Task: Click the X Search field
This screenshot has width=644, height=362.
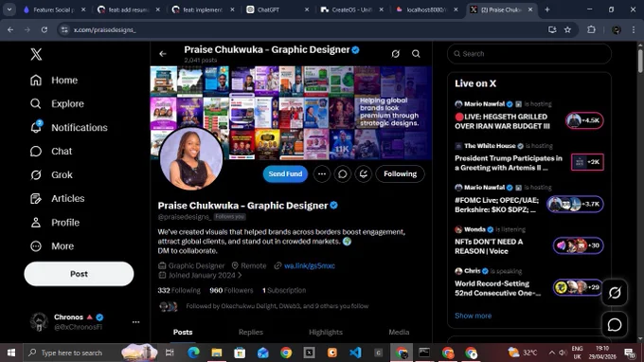Action: tap(529, 54)
